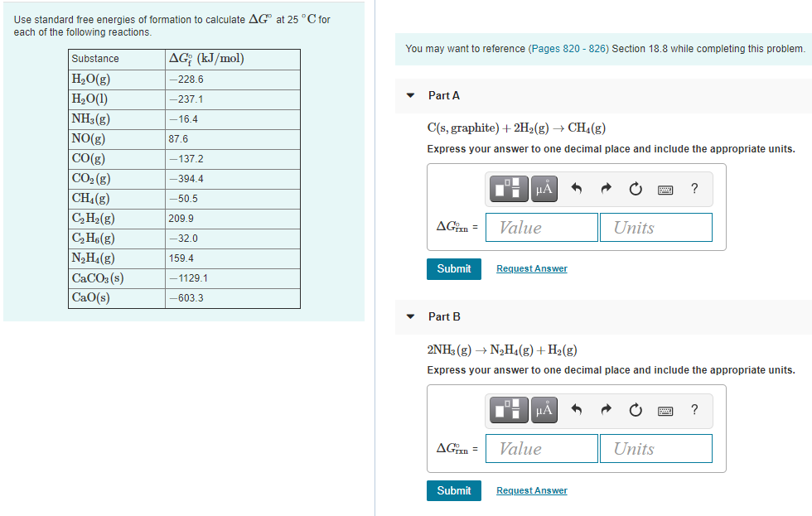Click Value field in Part A
The image size is (812, 516).
point(542,227)
